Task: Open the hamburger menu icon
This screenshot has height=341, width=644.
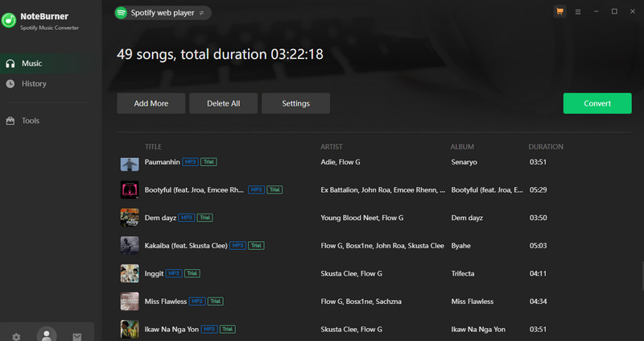Action: 578,12
